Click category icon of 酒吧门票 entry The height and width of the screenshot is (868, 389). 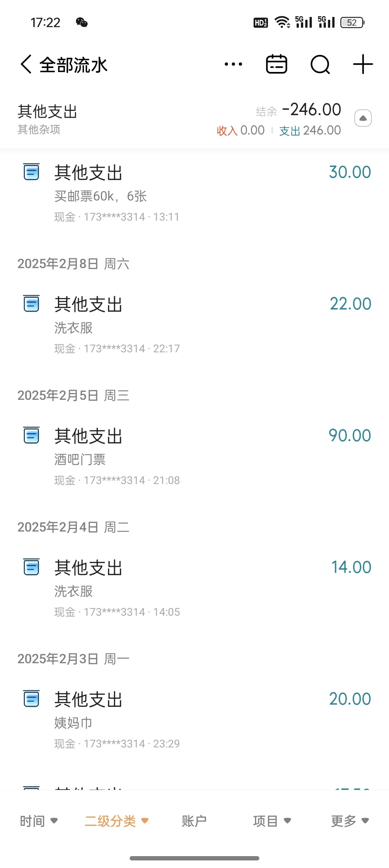pos(31,435)
